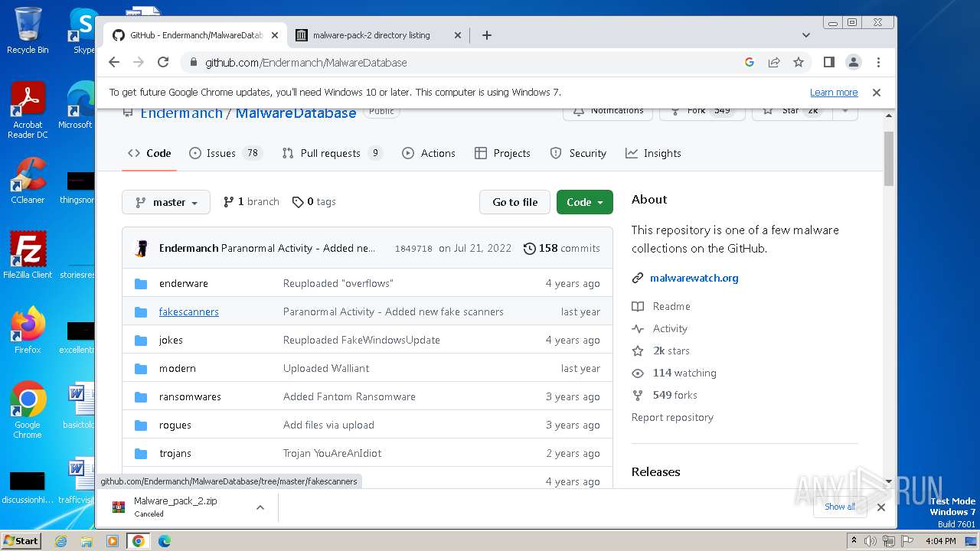This screenshot has height=551, width=980.
Task: Expand Malware_pack_2.zip download options chevron
Action: [x=260, y=507]
